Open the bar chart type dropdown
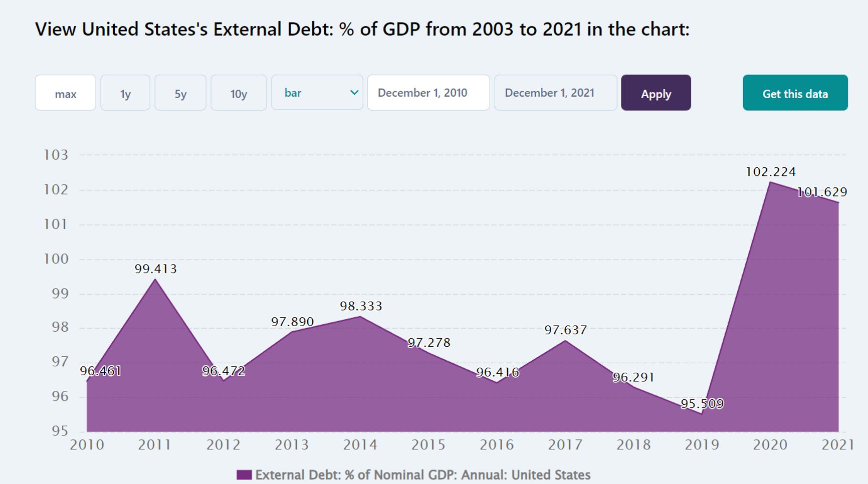The width and height of the screenshot is (868, 484). point(317,93)
